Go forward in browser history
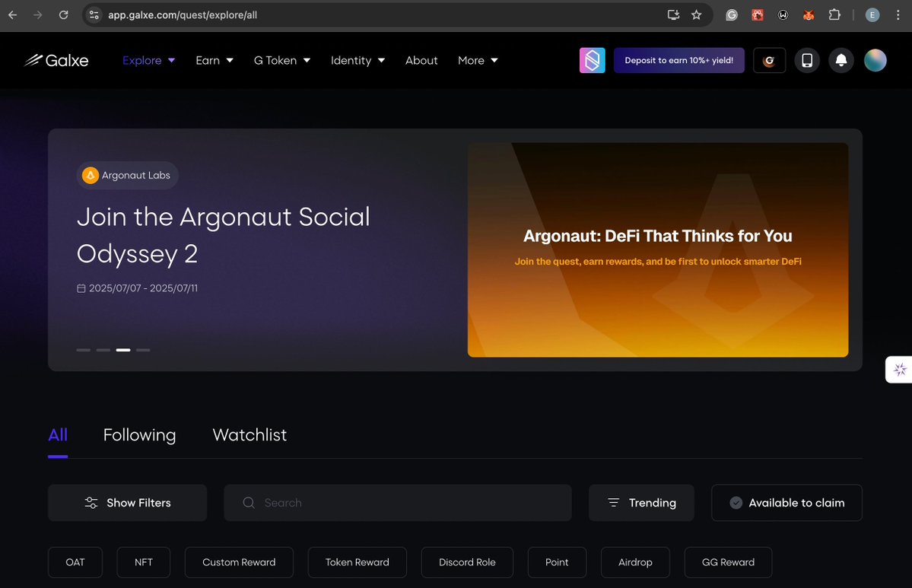Viewport: 912px width, 588px height. click(x=38, y=15)
